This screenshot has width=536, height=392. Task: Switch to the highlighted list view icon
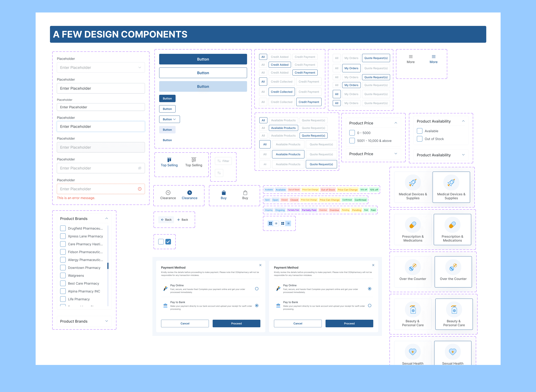pyautogui.click(x=288, y=224)
